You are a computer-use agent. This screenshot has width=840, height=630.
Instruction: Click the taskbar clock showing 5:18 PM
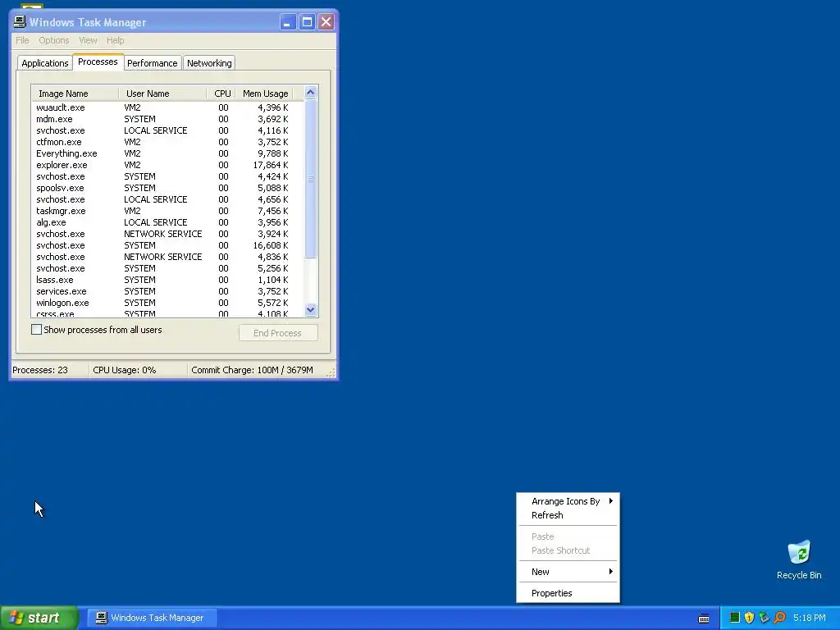click(x=810, y=618)
